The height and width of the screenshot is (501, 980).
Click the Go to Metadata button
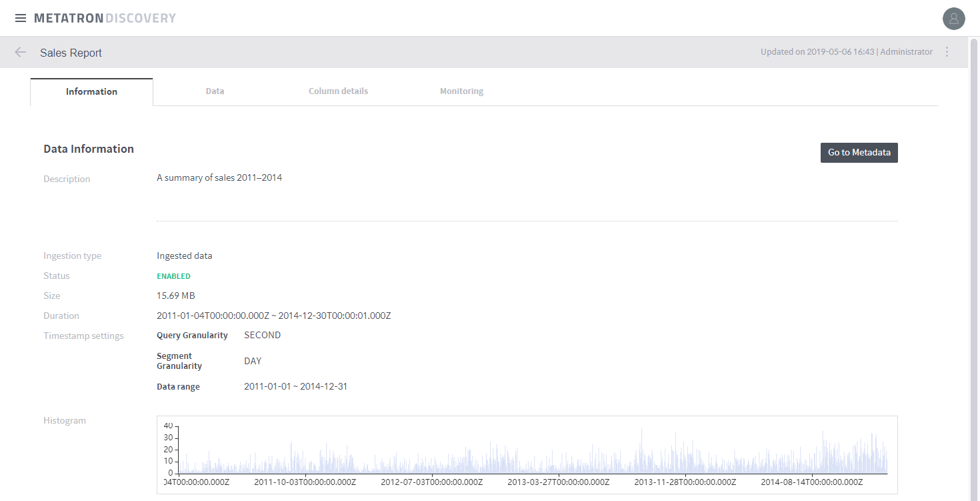[859, 152]
